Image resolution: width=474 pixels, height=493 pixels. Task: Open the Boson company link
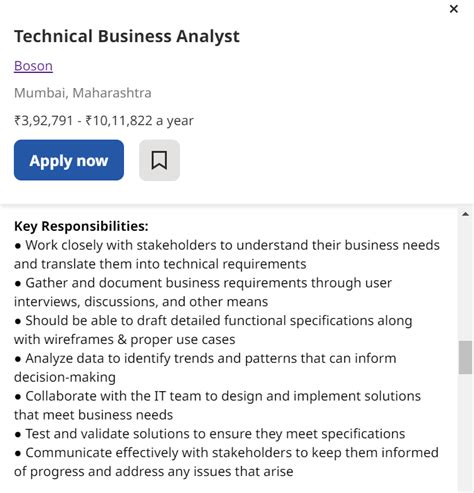(33, 66)
